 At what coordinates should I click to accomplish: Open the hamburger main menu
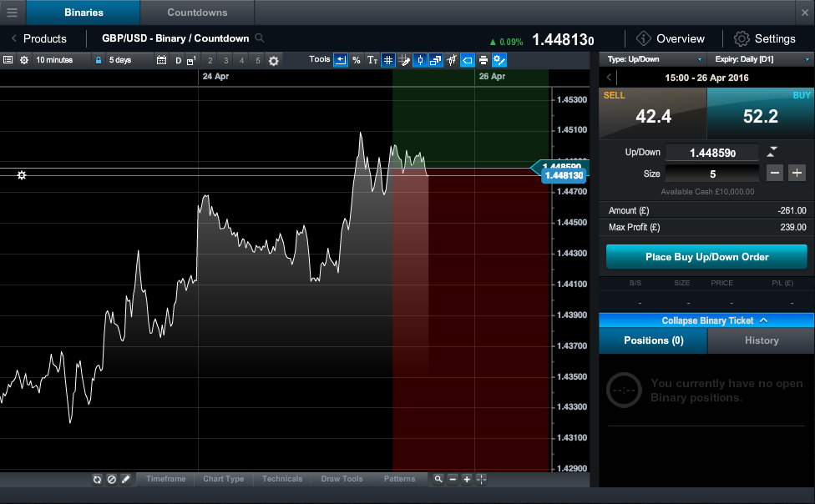pos(12,12)
